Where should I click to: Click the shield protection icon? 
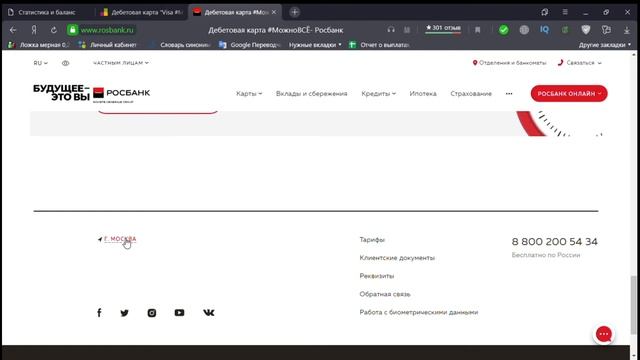tap(586, 30)
